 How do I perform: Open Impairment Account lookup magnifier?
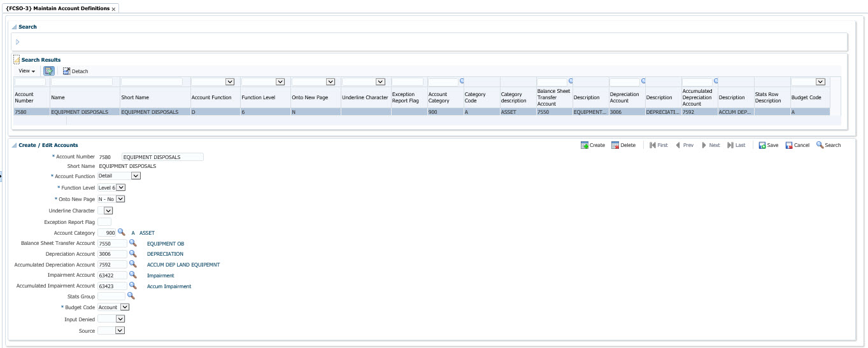tap(133, 275)
